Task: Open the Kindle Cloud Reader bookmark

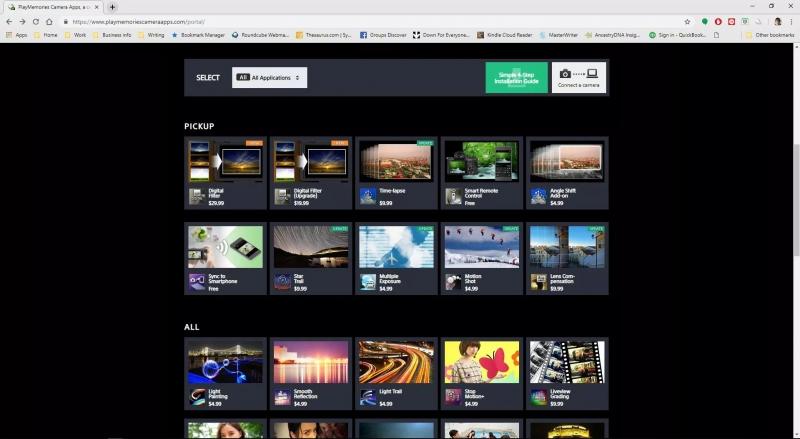Action: [x=503, y=35]
